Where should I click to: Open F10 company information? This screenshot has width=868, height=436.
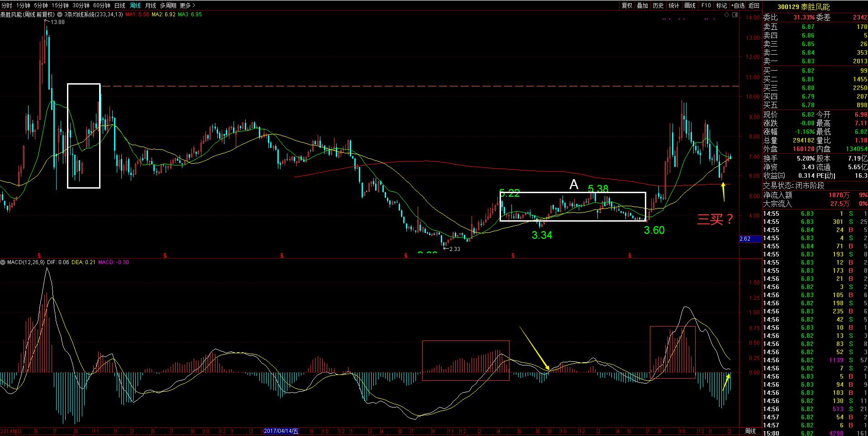[x=706, y=5]
